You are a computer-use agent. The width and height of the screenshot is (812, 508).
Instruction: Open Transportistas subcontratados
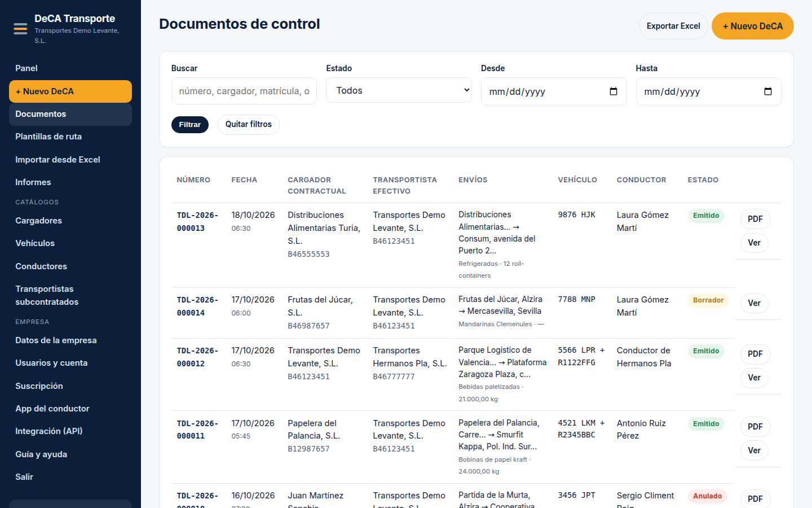[x=70, y=295]
